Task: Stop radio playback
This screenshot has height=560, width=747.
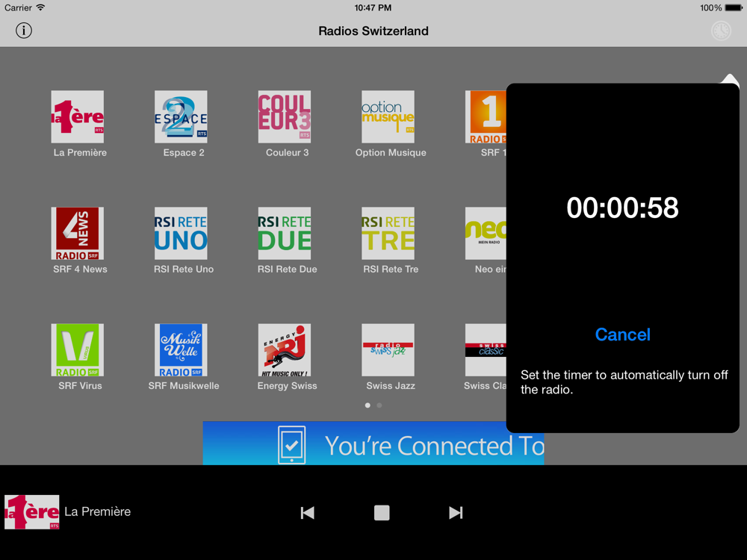Action: pyautogui.click(x=382, y=513)
